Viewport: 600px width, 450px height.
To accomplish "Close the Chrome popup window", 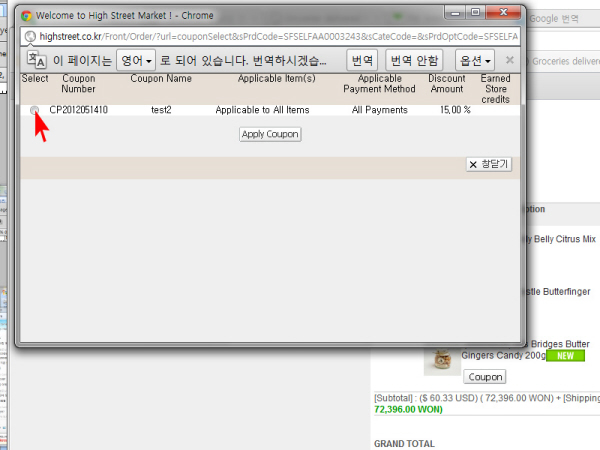I will tap(504, 13).
